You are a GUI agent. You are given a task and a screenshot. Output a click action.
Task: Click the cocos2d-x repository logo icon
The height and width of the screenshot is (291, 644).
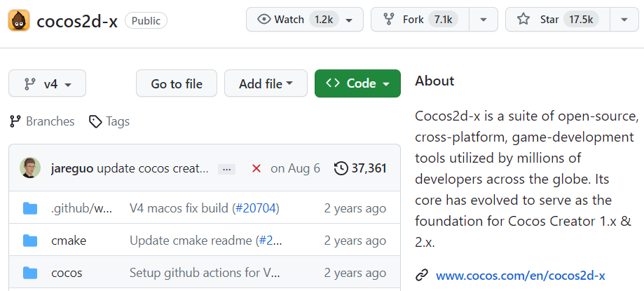[x=19, y=20]
